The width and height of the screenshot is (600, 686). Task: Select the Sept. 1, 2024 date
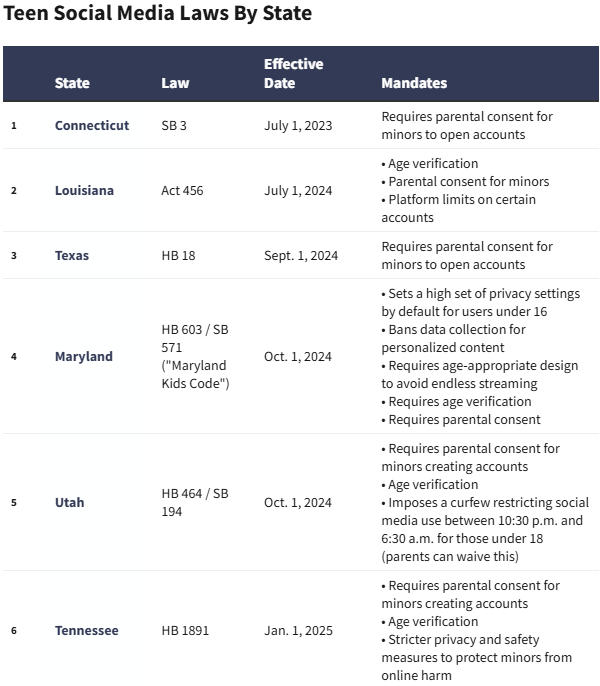(301, 256)
